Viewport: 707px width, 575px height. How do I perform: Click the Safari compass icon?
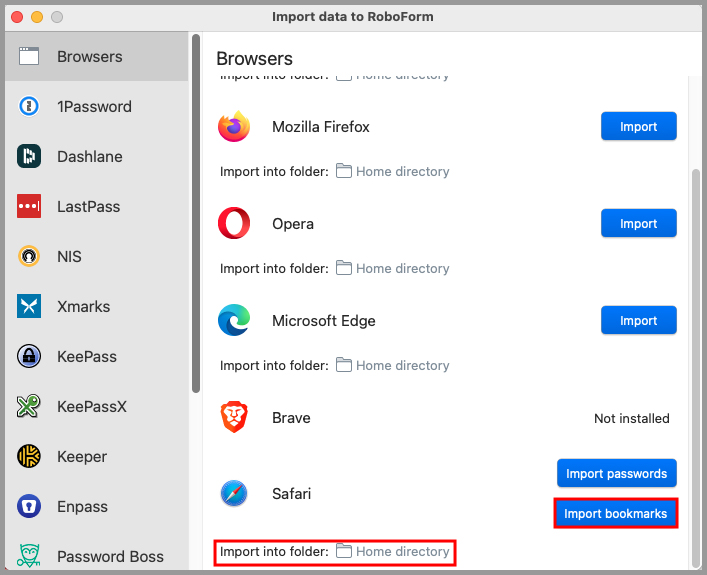(x=234, y=493)
